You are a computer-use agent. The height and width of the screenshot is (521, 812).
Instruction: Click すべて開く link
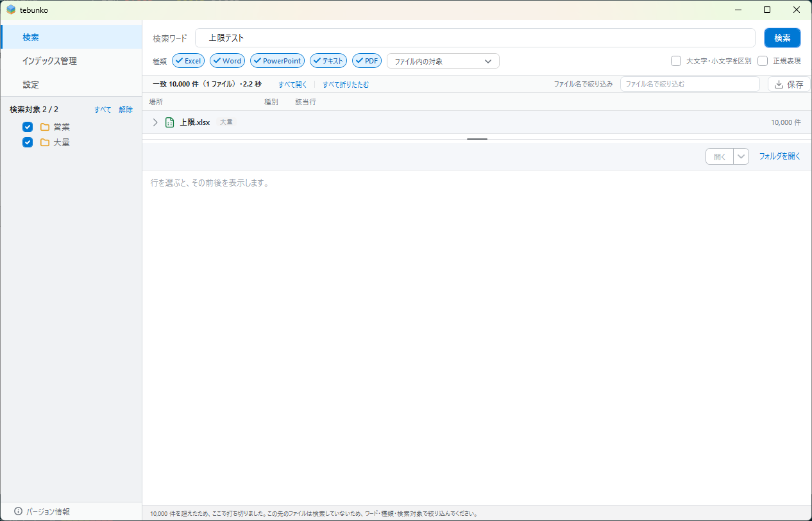click(x=292, y=85)
